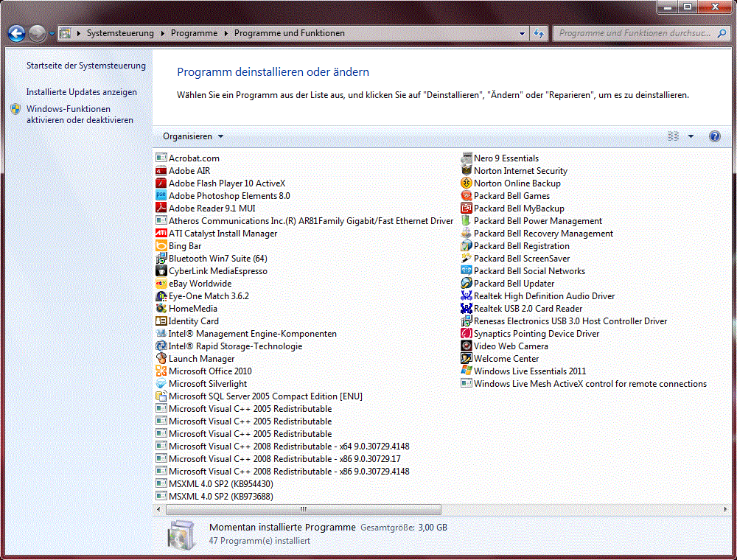Go back with the blue arrow button
The height and width of the screenshot is (560, 737).
[16, 33]
